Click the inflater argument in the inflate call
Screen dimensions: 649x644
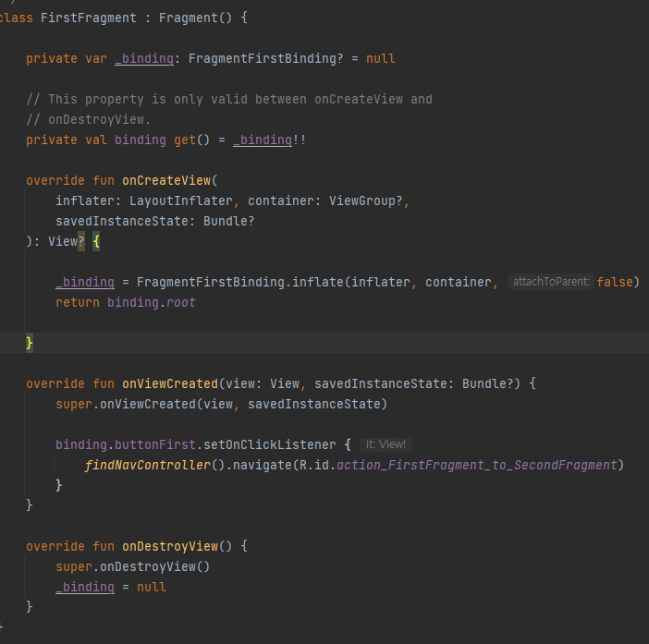(380, 282)
